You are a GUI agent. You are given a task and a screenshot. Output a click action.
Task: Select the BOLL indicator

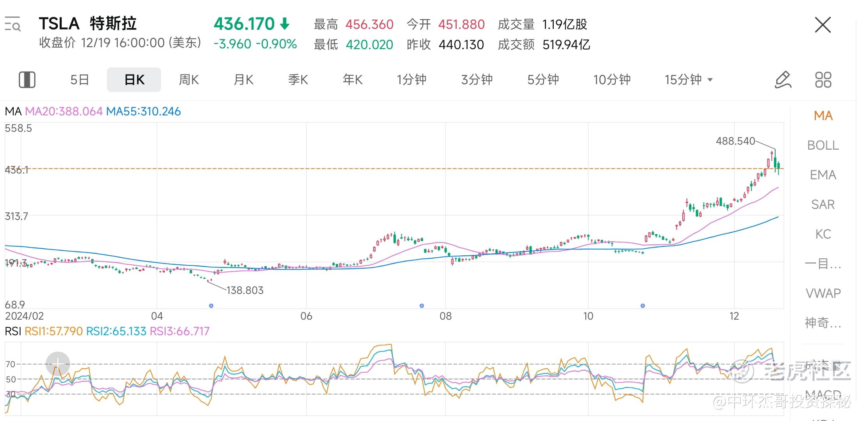(x=823, y=145)
